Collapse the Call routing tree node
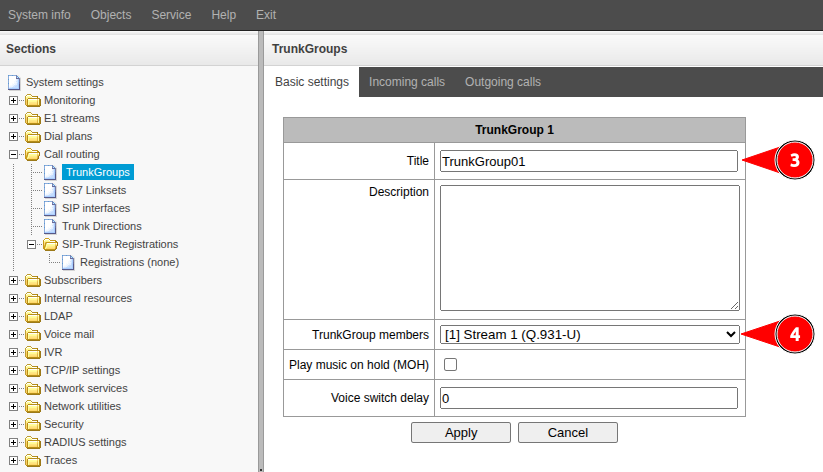The width and height of the screenshot is (823, 472). (x=14, y=154)
